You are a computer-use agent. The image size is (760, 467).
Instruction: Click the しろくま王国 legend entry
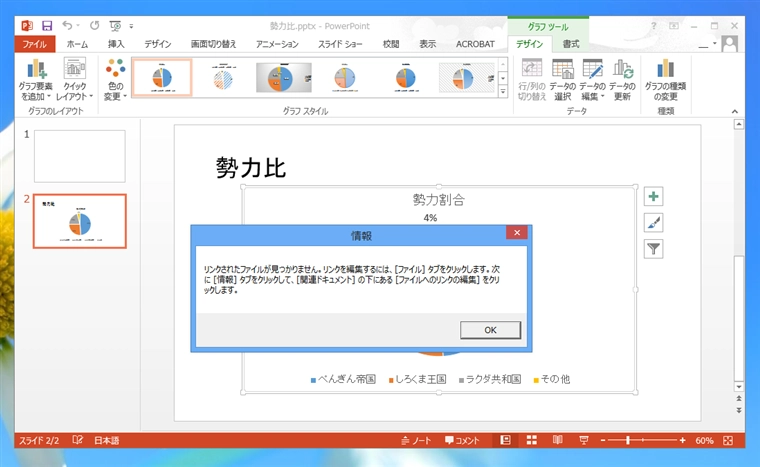pyautogui.click(x=417, y=379)
